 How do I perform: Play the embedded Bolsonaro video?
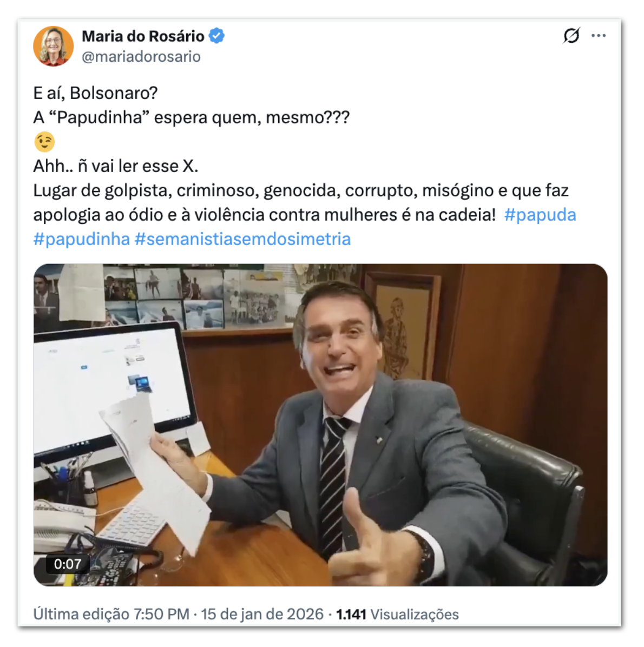click(320, 425)
